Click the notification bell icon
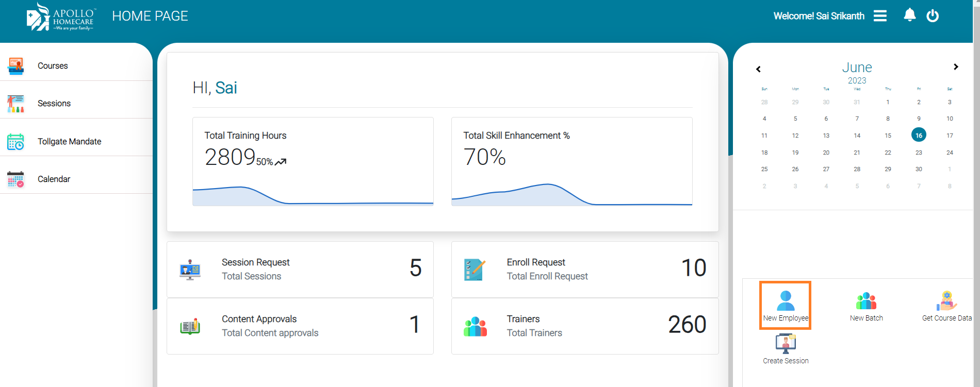The height and width of the screenshot is (387, 980). coord(909,15)
